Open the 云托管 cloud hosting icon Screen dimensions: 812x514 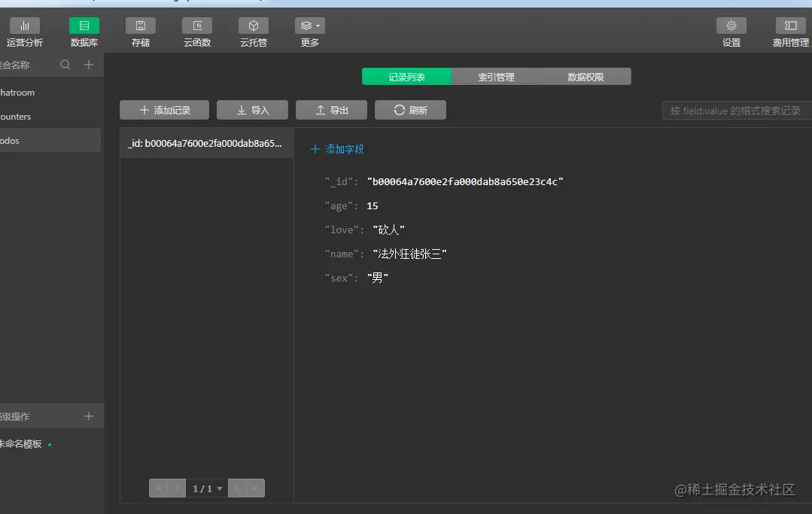pyautogui.click(x=253, y=26)
